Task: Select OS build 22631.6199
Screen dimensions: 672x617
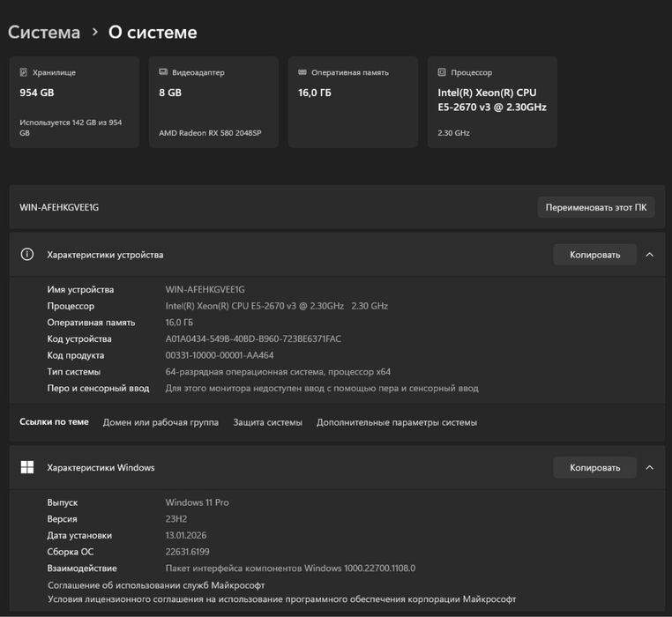Action: point(187,552)
